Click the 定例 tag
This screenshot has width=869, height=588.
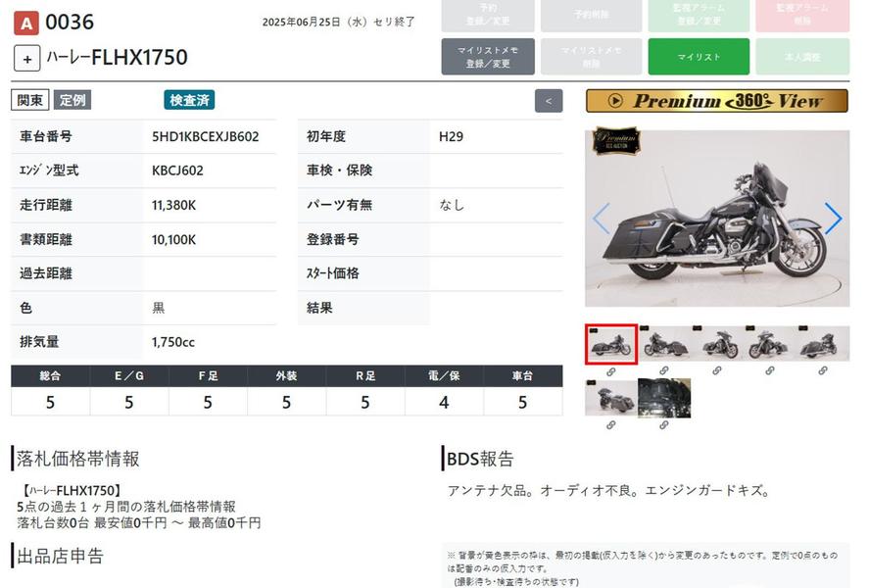72,100
